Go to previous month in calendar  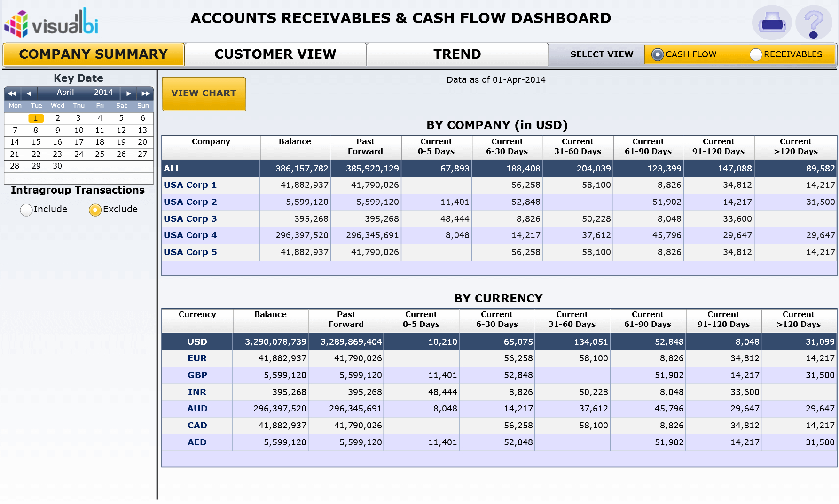[x=29, y=93]
